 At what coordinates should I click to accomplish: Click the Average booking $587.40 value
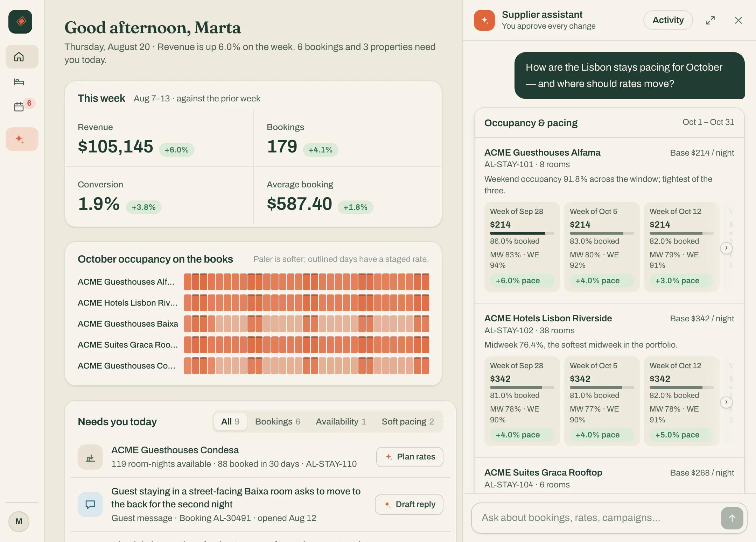pyautogui.click(x=299, y=204)
